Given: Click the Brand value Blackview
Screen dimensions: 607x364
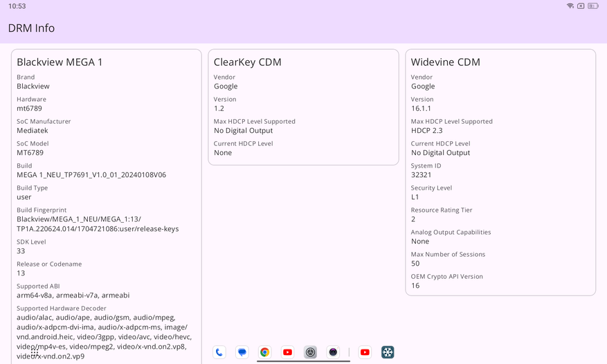Looking at the screenshot, I should [33, 87].
